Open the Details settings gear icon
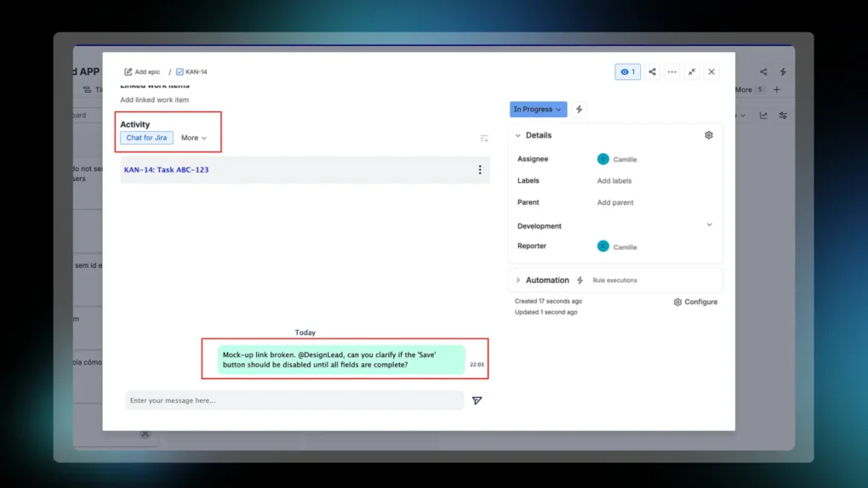 709,135
